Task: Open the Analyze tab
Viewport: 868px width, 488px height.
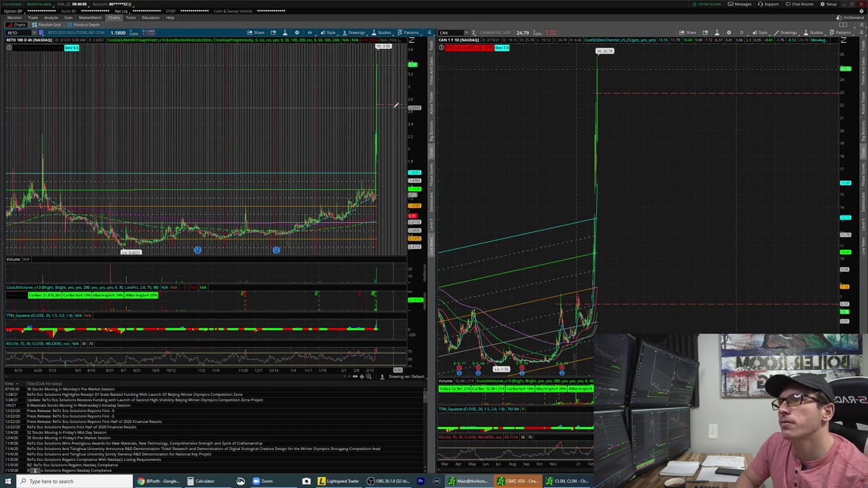Action: click(x=51, y=18)
